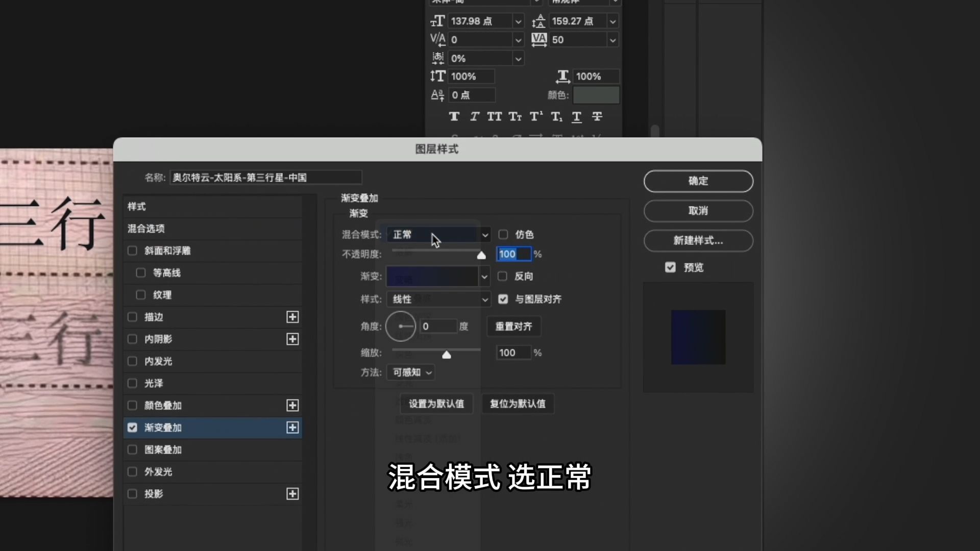The width and height of the screenshot is (980, 551).
Task: Toggle the strikethrough text style icon
Action: click(597, 116)
